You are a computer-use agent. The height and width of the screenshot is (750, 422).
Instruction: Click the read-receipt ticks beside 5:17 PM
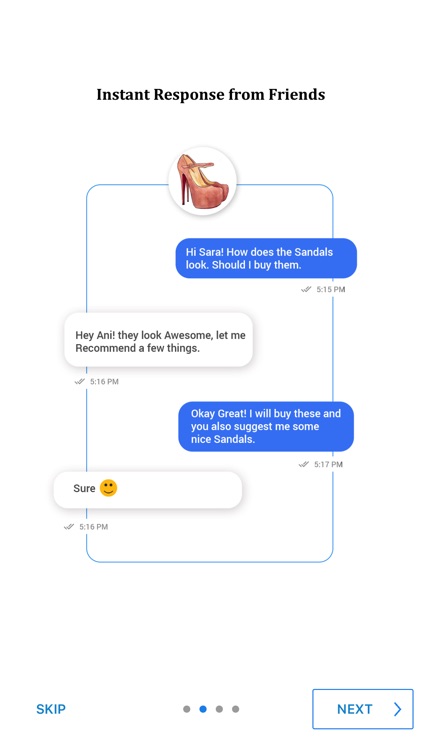(x=304, y=464)
